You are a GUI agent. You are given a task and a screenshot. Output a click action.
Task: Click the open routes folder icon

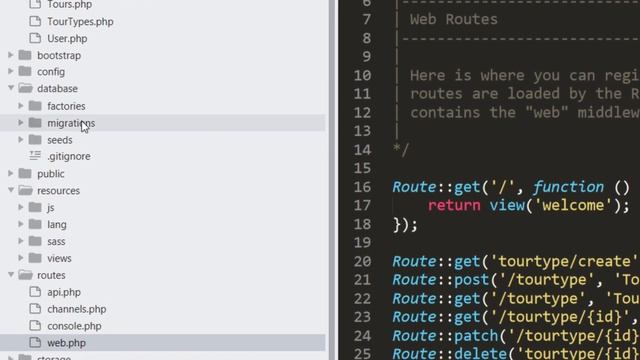click(25, 275)
